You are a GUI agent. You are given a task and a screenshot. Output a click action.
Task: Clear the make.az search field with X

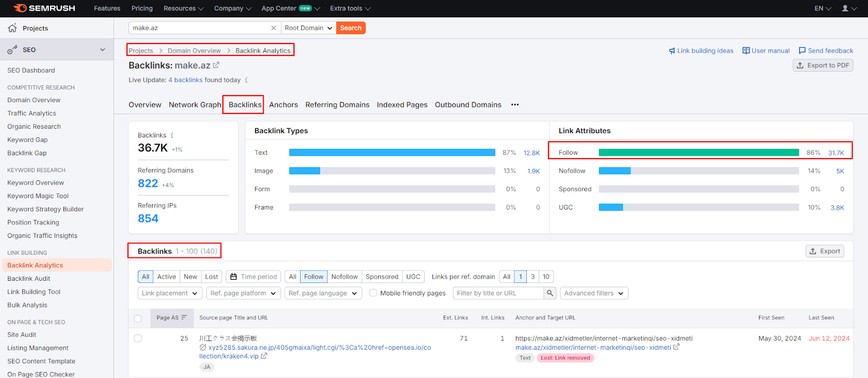273,28
